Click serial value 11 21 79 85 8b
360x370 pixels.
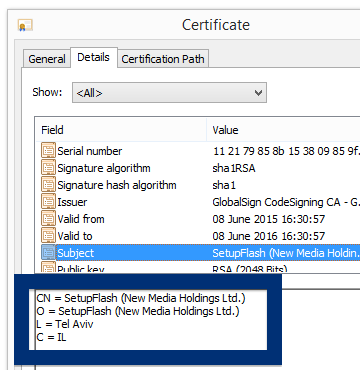pyautogui.click(x=286, y=151)
